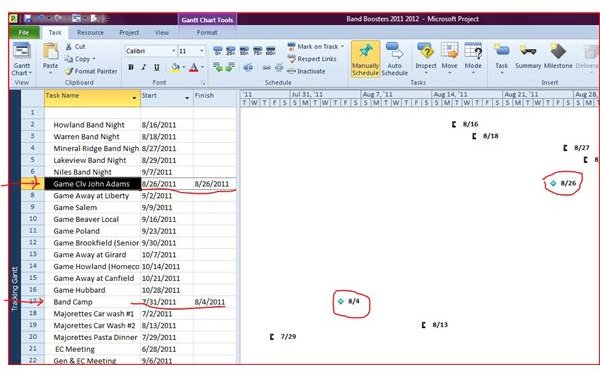Screen dimensions: 600x370
Task: Switch to the Resource ribbon tab
Action: (90, 33)
